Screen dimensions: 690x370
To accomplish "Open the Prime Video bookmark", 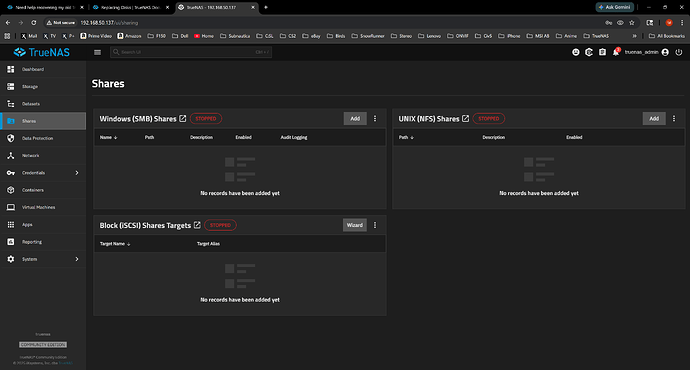I will pyautogui.click(x=96, y=36).
